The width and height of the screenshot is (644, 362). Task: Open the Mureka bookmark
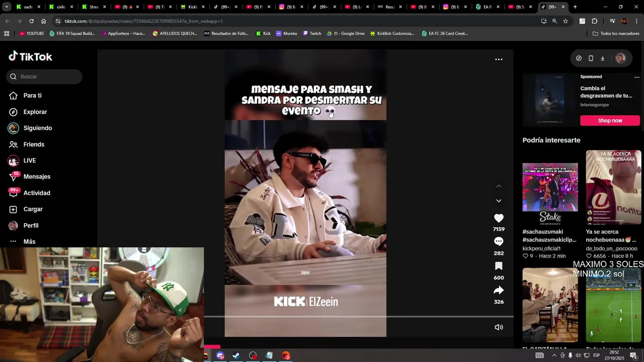coord(286,33)
